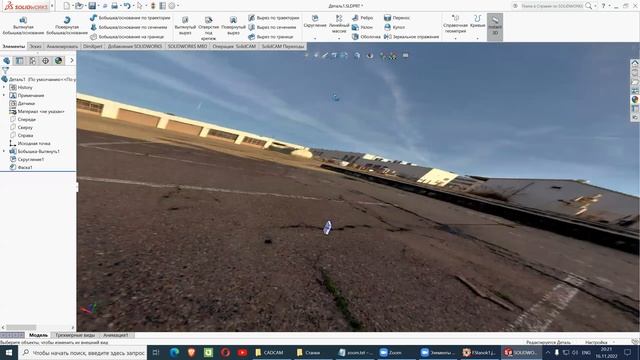Open Скругление dropdown arrow
640x360 pixels.
[x=315, y=39]
